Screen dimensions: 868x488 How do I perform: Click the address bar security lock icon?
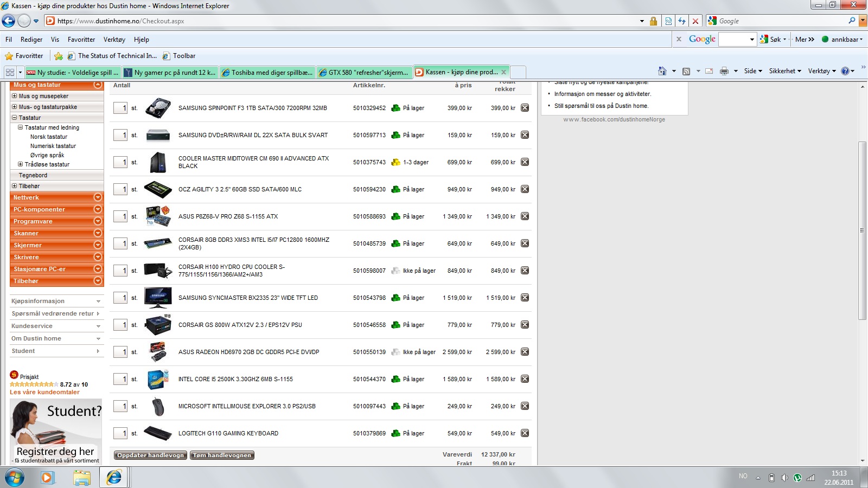[653, 21]
